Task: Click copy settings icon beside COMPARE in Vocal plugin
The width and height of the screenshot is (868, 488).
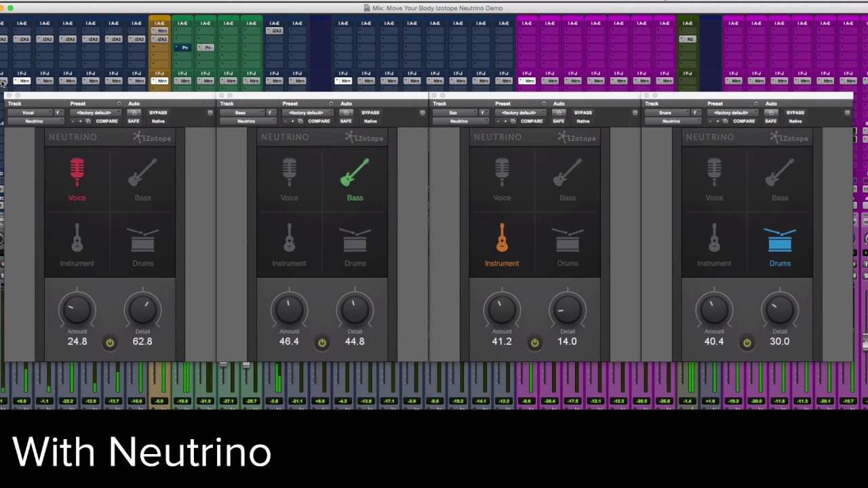Action: click(88, 121)
